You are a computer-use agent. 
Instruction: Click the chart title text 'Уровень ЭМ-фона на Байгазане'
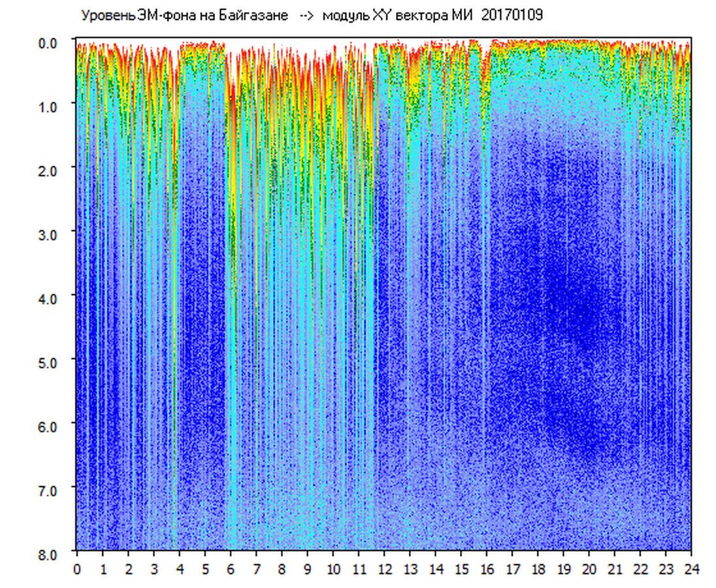pyautogui.click(x=184, y=16)
